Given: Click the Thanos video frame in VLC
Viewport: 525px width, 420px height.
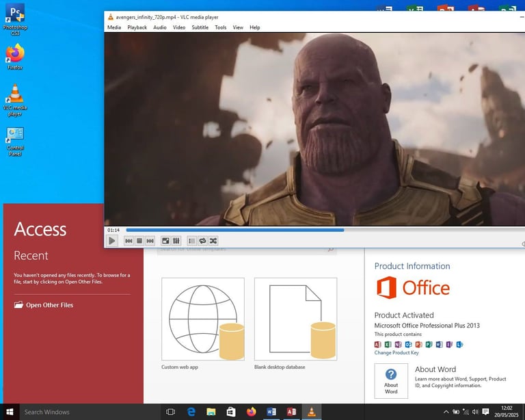Looking at the screenshot, I should (x=314, y=129).
